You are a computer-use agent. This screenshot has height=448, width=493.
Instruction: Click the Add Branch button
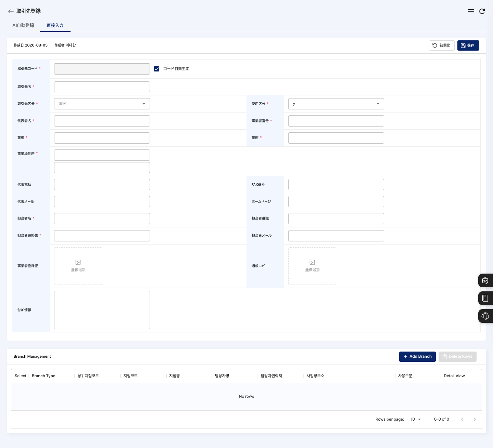tap(417, 356)
